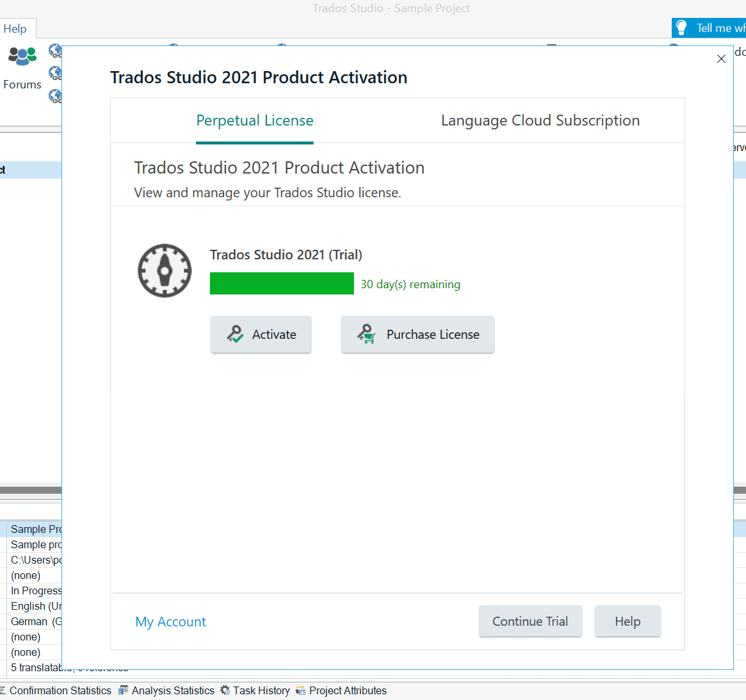Screen dimensions: 746x700
Task: Click 'Trados Studio 2021 (Trial)' label
Action: 286,255
